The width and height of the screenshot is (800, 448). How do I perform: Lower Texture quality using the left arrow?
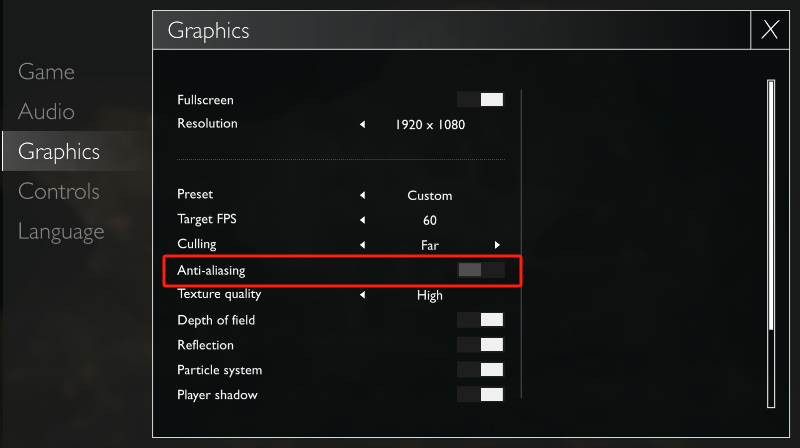coord(362,295)
